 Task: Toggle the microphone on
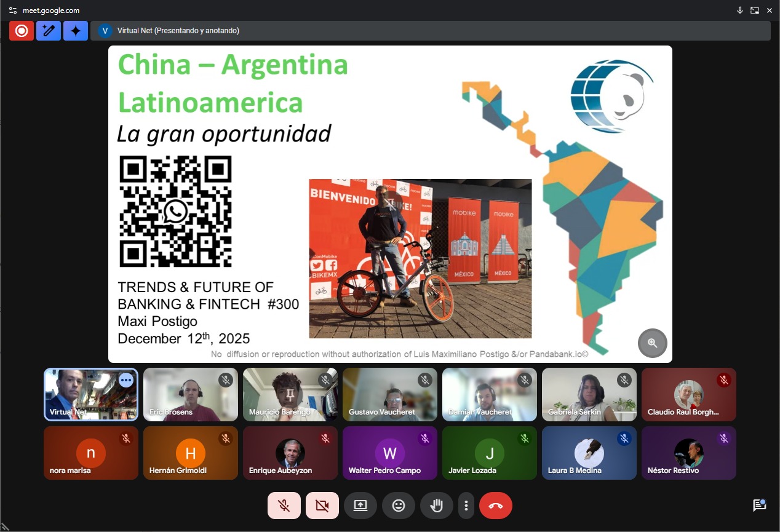284,506
